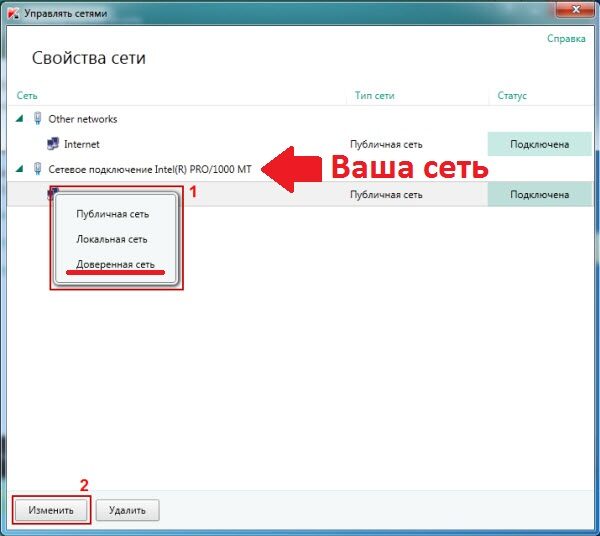Click the Статус column header
The width and height of the screenshot is (600, 536).
coord(512,96)
